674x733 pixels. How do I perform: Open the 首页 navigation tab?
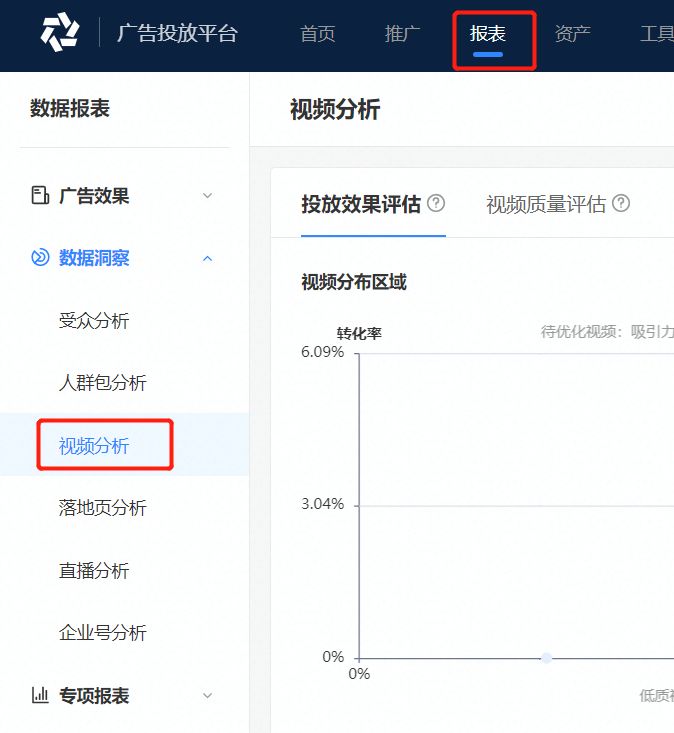coord(317,34)
